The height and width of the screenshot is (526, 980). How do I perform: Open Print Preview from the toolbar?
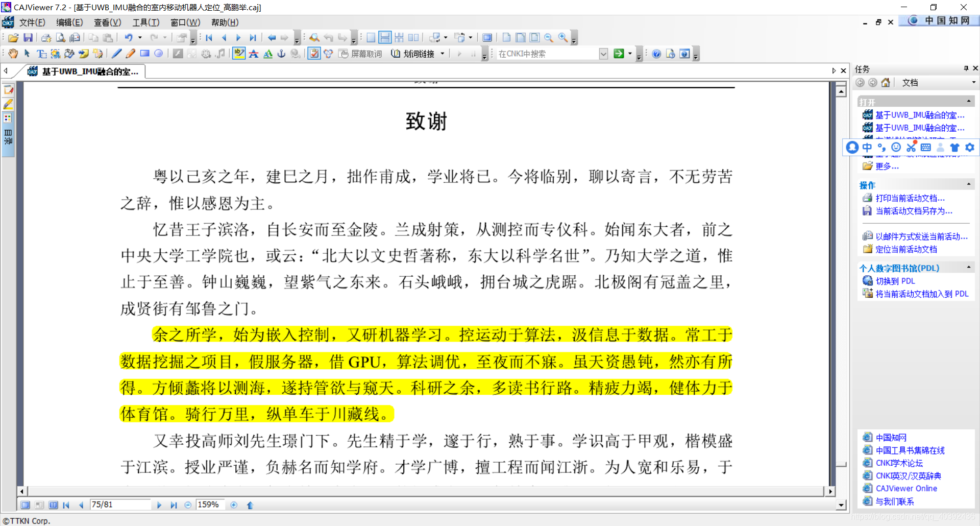point(60,38)
